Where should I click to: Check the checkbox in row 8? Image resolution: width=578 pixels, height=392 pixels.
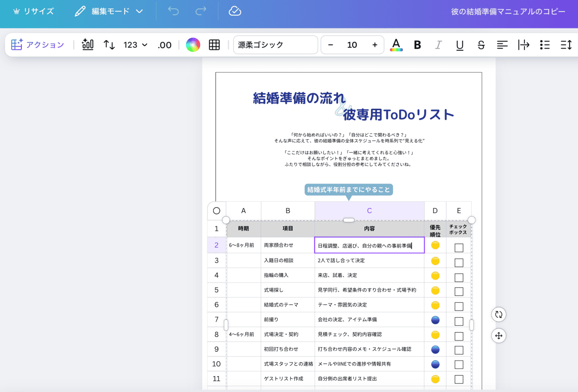pos(459,336)
